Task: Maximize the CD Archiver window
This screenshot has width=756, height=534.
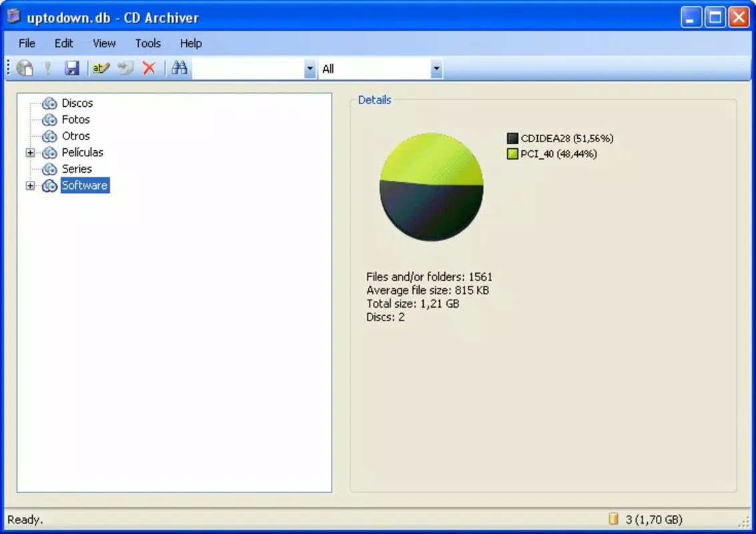Action: click(x=715, y=18)
